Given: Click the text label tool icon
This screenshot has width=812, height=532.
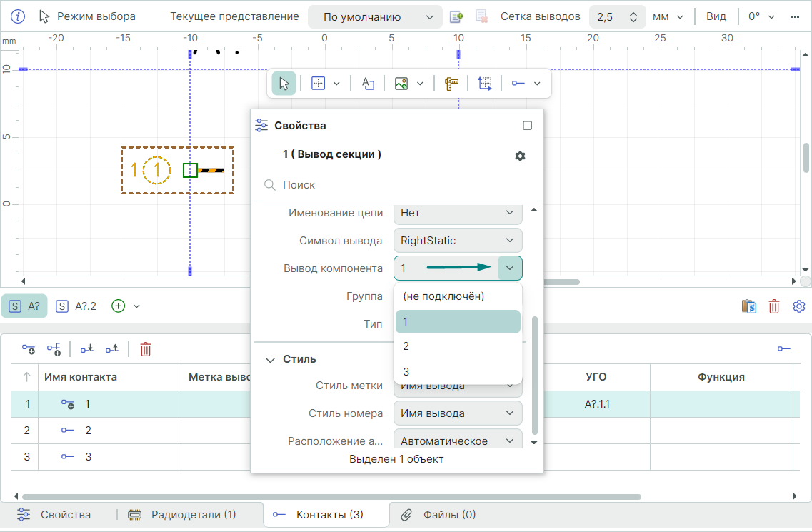Looking at the screenshot, I should point(368,84).
